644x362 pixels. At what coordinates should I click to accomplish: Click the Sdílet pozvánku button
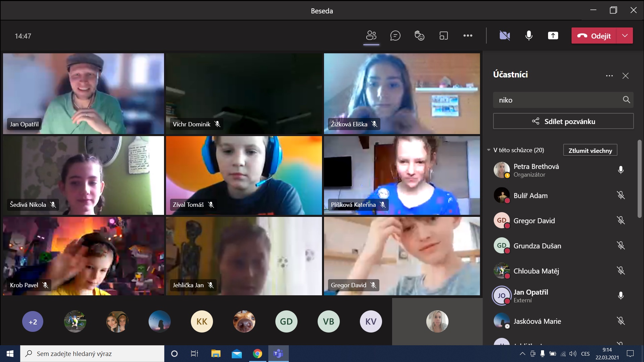[x=563, y=121]
